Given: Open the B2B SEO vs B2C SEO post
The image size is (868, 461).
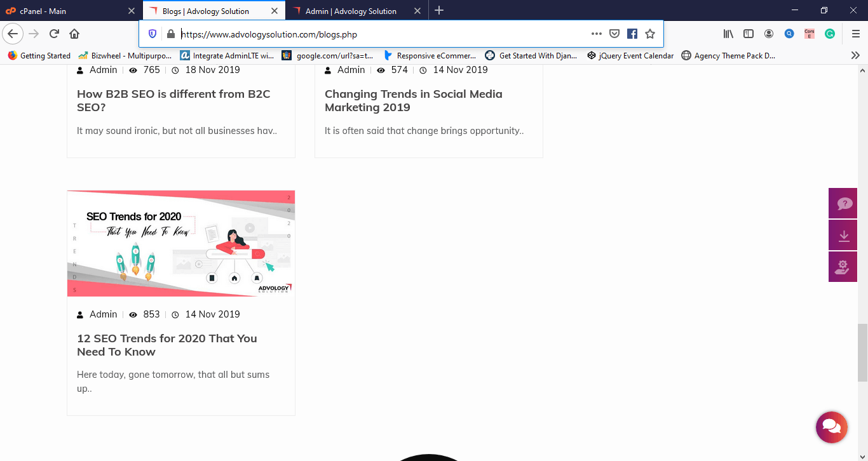Looking at the screenshot, I should (173, 100).
